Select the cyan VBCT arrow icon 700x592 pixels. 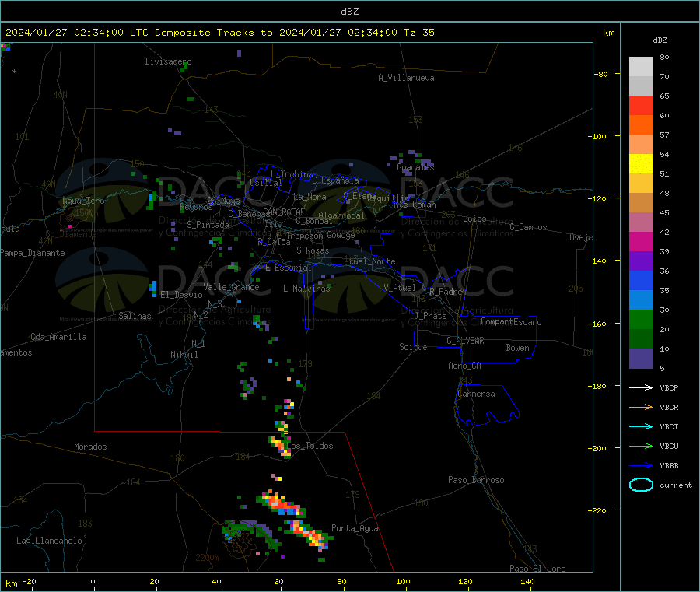[641, 427]
